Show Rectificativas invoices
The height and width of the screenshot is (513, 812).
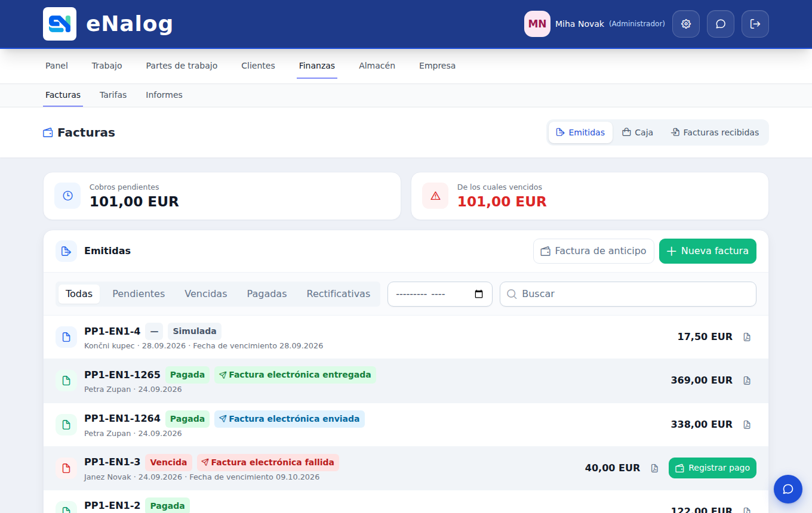339,294
